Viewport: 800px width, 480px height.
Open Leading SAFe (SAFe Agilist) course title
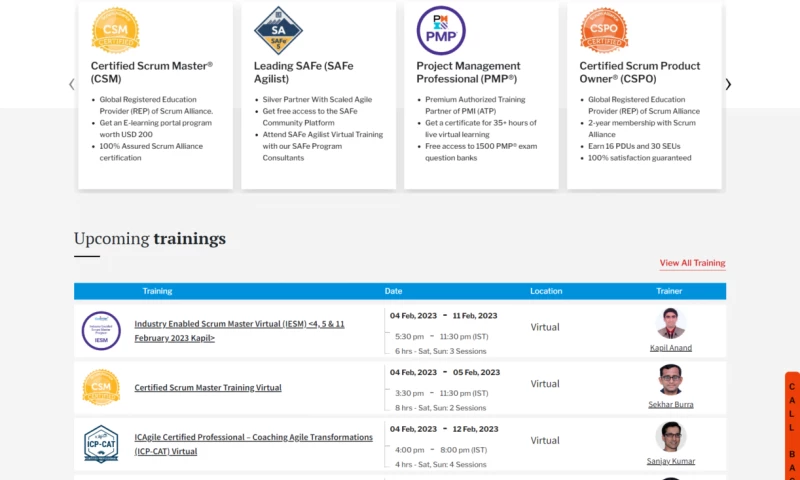tap(304, 72)
